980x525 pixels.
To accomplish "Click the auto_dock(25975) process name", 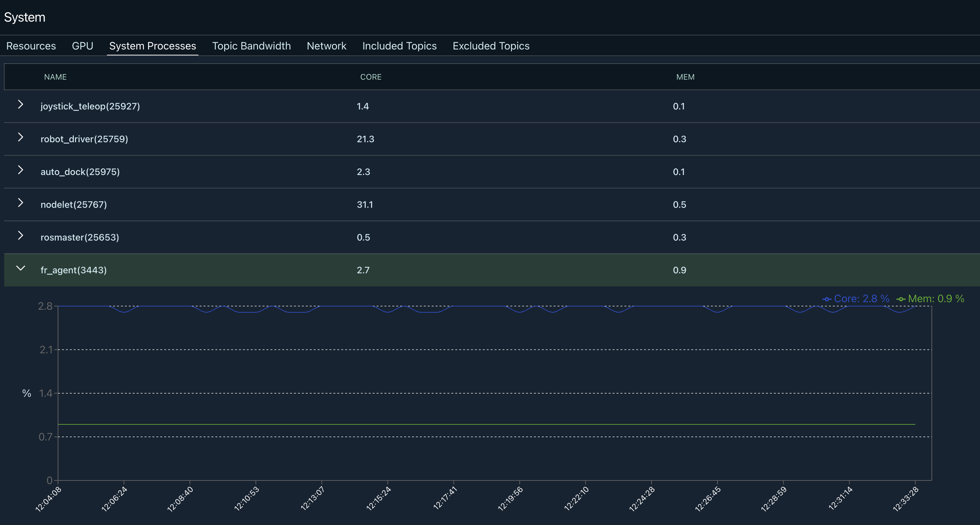I will pos(80,172).
